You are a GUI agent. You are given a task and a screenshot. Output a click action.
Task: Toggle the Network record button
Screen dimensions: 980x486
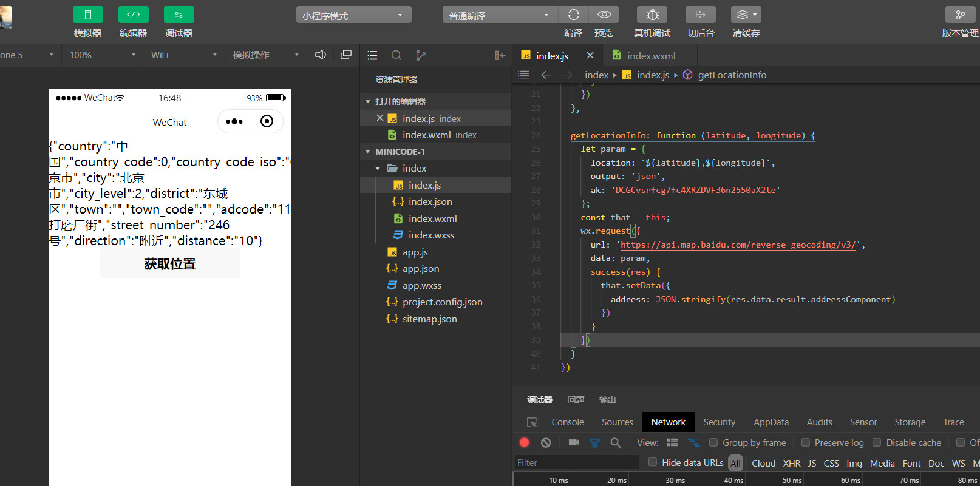[525, 442]
